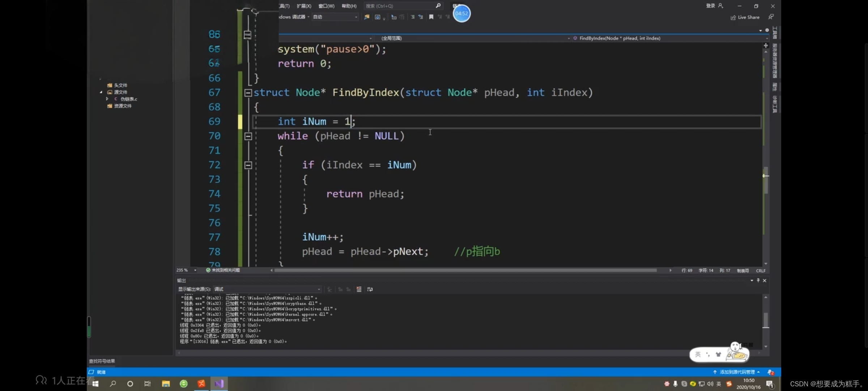Click the 04:52 blue timer bubble
868x391 pixels.
pos(461,13)
